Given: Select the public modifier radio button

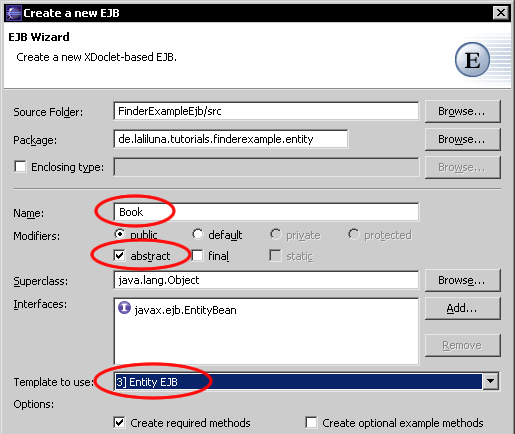Looking at the screenshot, I should (x=119, y=234).
